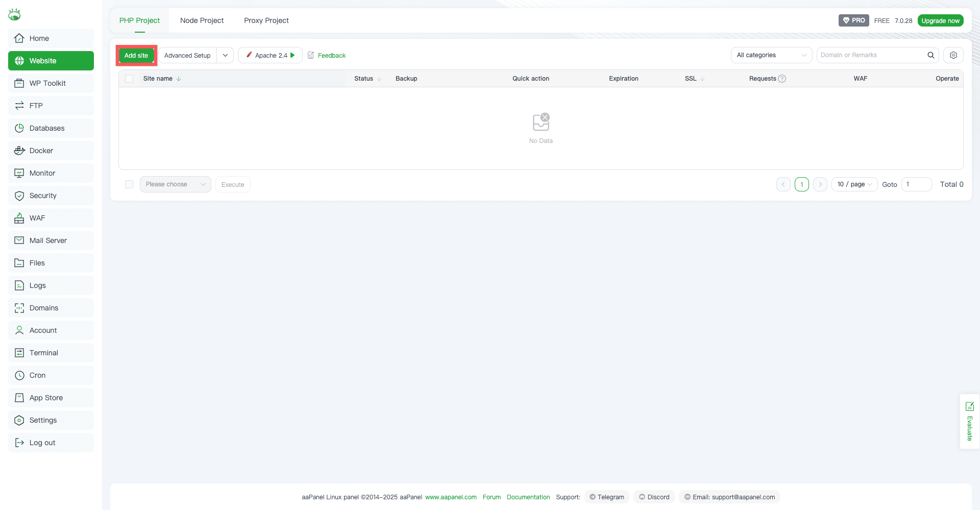Image resolution: width=980 pixels, height=510 pixels.
Task: Click the search magnifier icon
Action: [930, 55]
